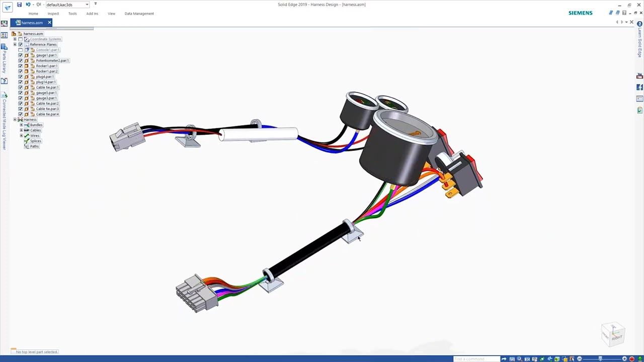
Task: Click the Zoom magnifier icon in the status bar
Action: [519, 358]
